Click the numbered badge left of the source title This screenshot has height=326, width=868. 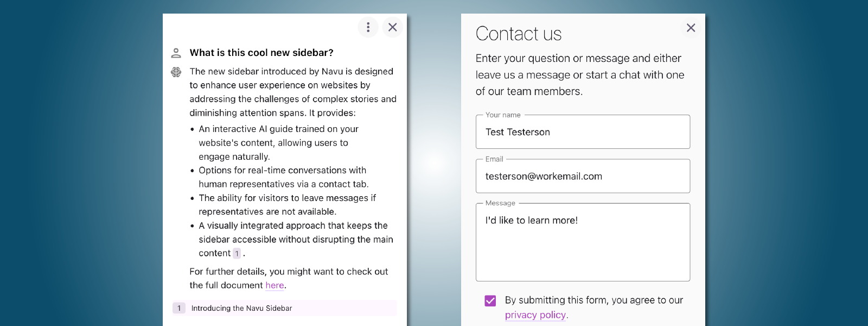179,308
